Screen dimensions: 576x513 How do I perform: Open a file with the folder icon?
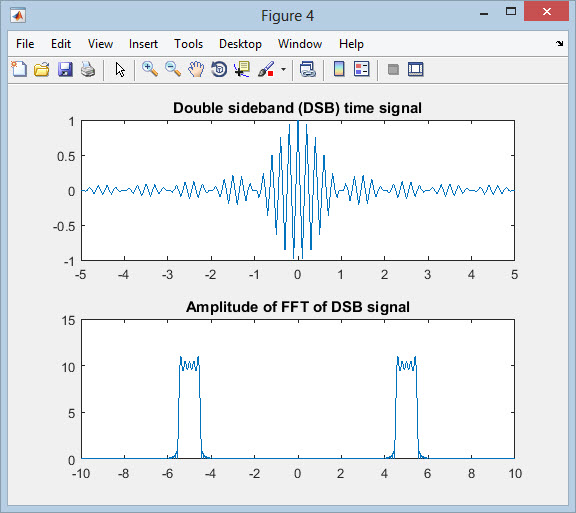pos(42,69)
